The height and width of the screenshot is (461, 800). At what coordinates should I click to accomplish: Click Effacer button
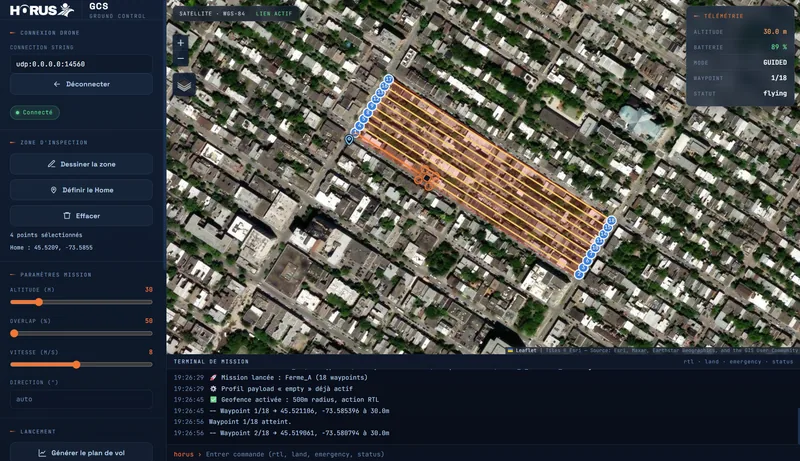(x=81, y=216)
